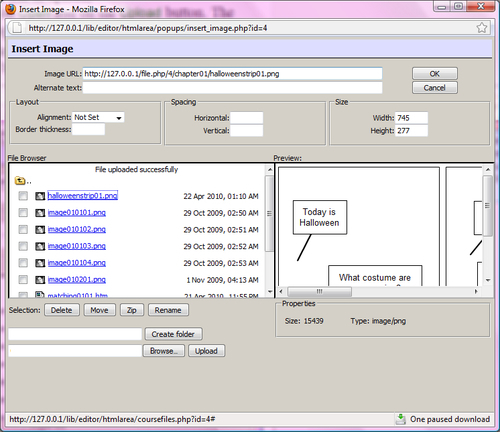Click the Create folder button

[x=173, y=334]
